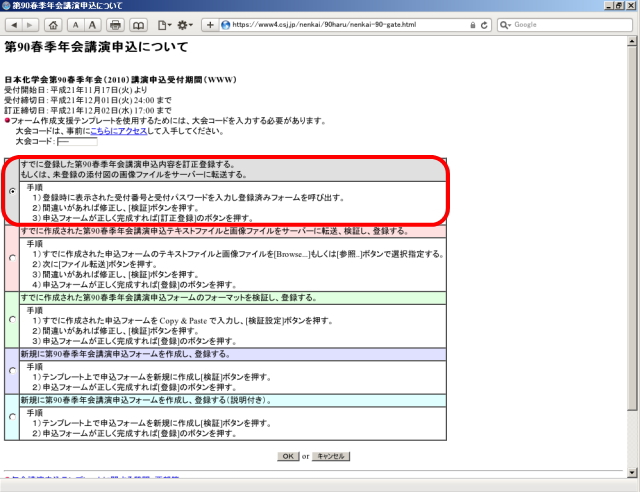Click the OK button

click(x=288, y=456)
